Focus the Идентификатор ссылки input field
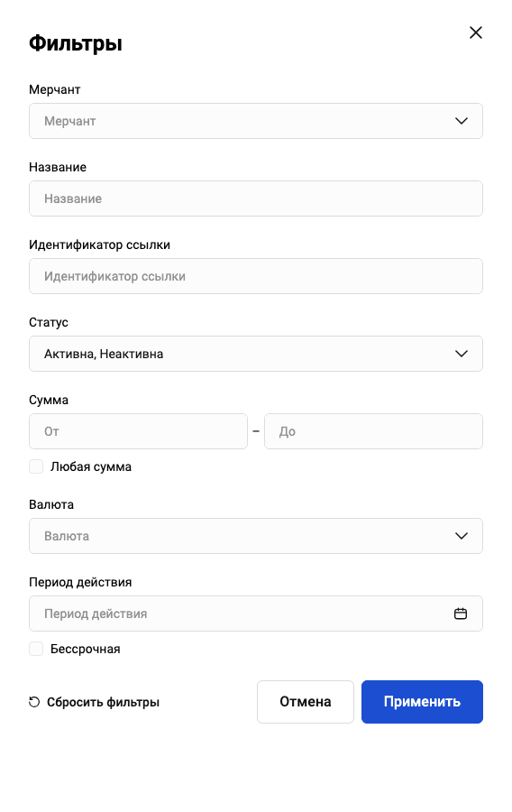512x812 pixels. [x=256, y=276]
